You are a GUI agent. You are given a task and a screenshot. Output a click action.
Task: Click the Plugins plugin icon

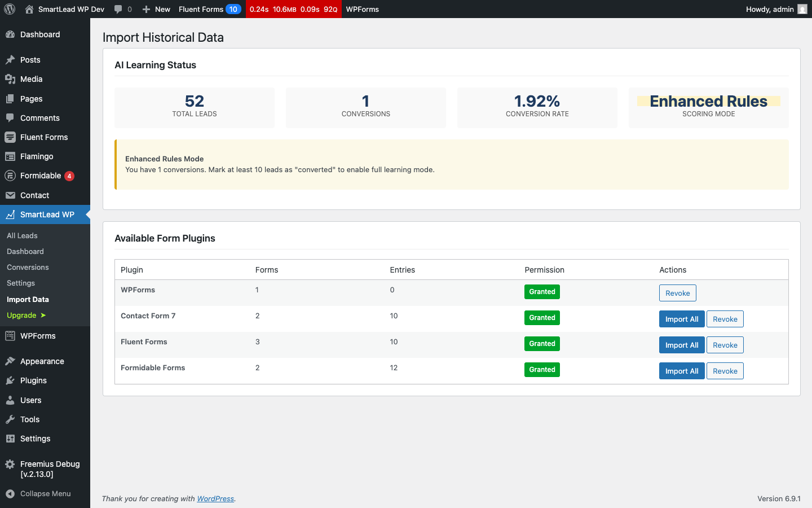11,380
